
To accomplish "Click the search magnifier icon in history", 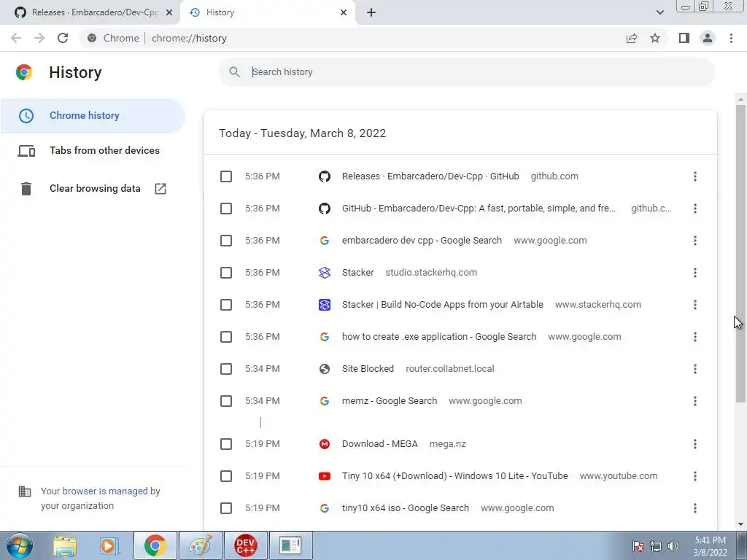I will [234, 72].
